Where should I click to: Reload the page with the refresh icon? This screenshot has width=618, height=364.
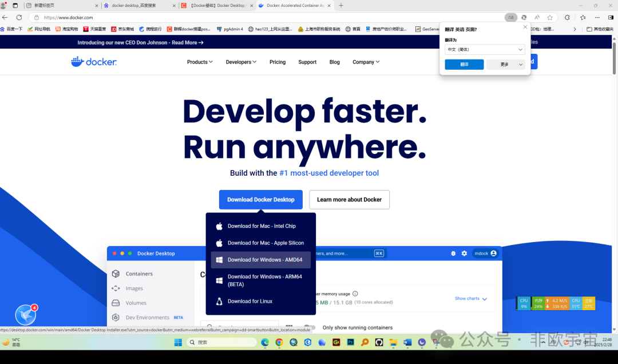click(19, 17)
